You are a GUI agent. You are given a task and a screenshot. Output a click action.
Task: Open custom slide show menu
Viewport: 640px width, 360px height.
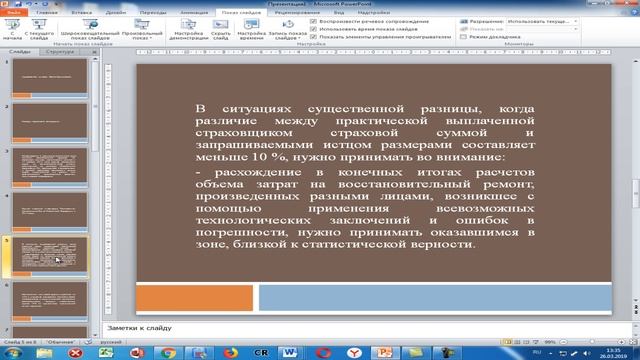pos(142,29)
